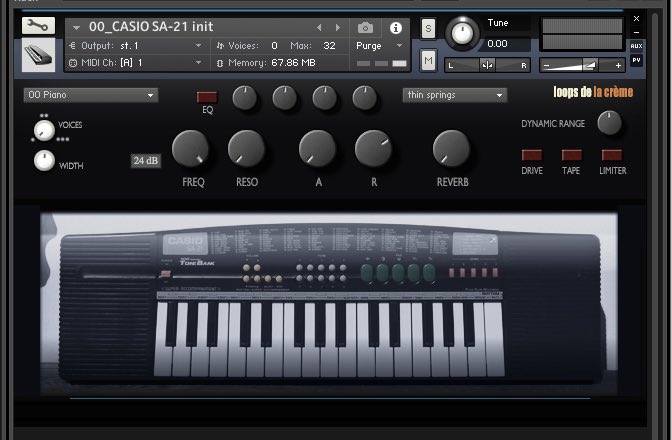This screenshot has width=672, height=440.
Task: Click the Tune knob
Action: pyautogui.click(x=462, y=33)
